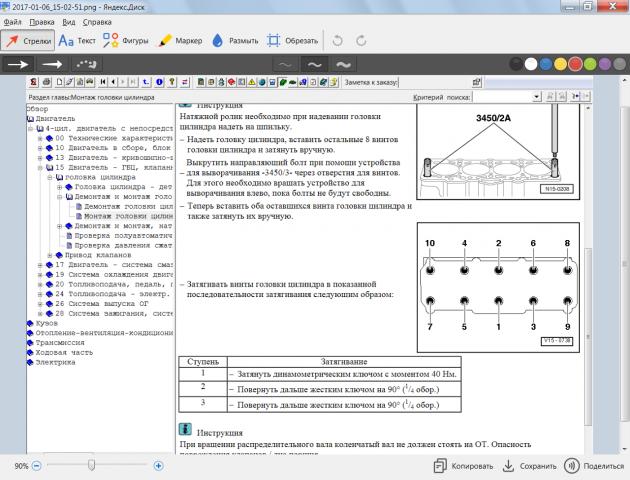Pick the green color swatch
Viewport: 630px width, 480px height.
click(x=590, y=64)
